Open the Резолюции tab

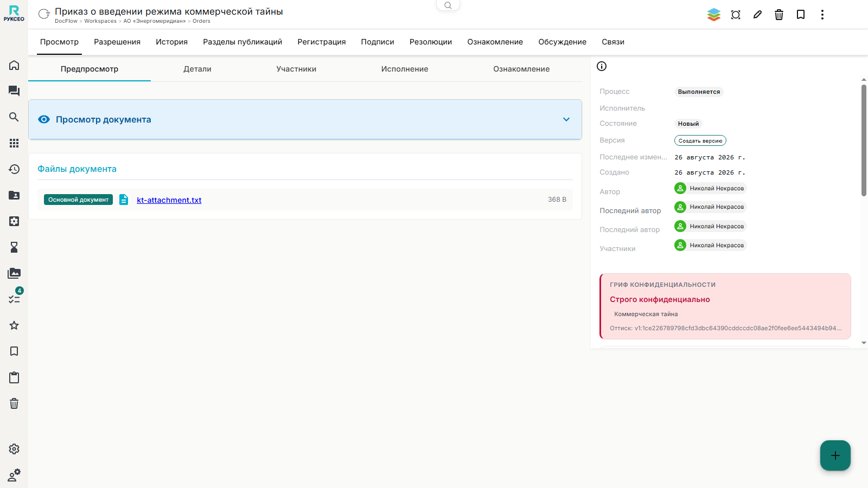(431, 42)
